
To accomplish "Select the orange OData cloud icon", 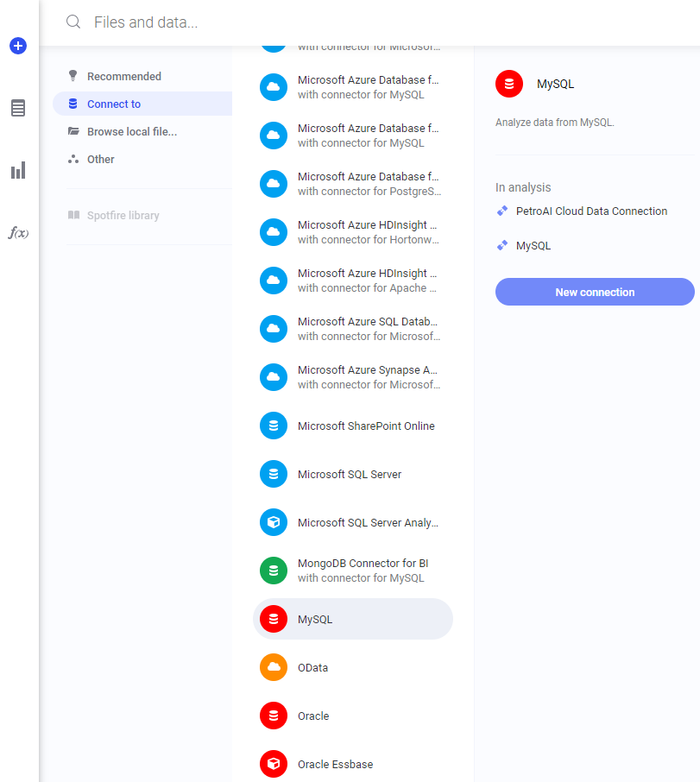I will (x=274, y=667).
